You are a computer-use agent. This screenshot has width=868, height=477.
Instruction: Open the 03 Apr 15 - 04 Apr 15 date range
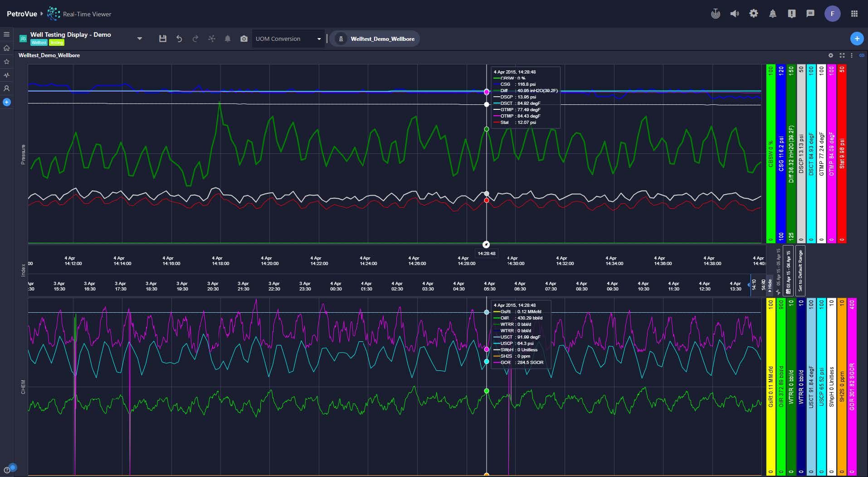tap(788, 270)
